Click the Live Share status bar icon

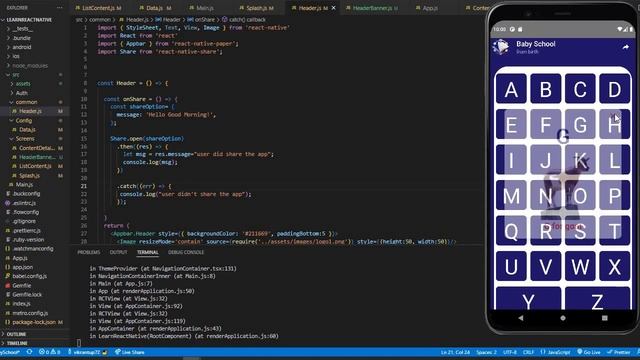[x=129, y=352]
